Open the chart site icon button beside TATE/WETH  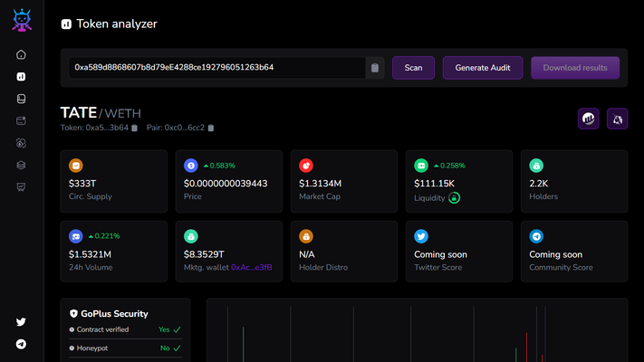pyautogui.click(x=588, y=119)
